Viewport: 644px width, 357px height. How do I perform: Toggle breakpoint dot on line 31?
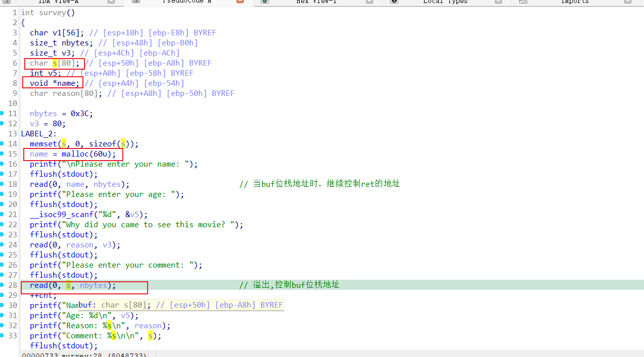[3, 316]
